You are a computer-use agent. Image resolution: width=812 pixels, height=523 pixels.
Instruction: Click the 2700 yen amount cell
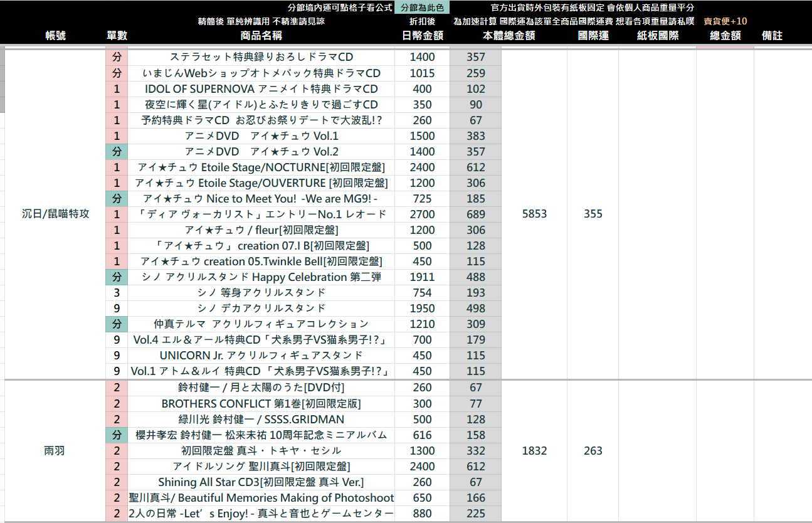click(422, 214)
